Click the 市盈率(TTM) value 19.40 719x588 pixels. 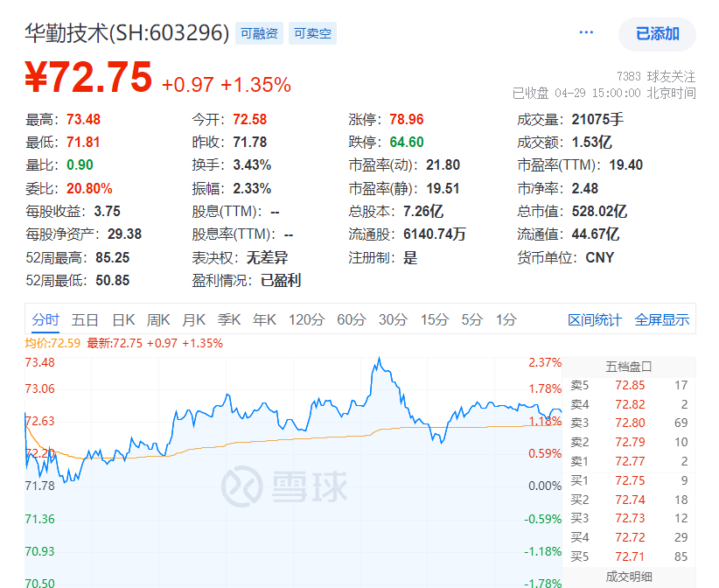[626, 165]
